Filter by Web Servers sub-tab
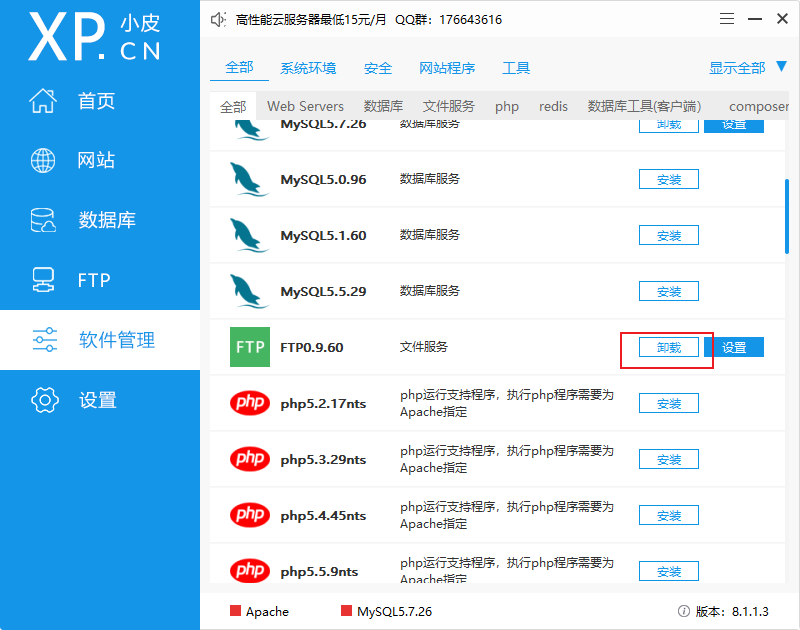The image size is (800, 630). 305,106
